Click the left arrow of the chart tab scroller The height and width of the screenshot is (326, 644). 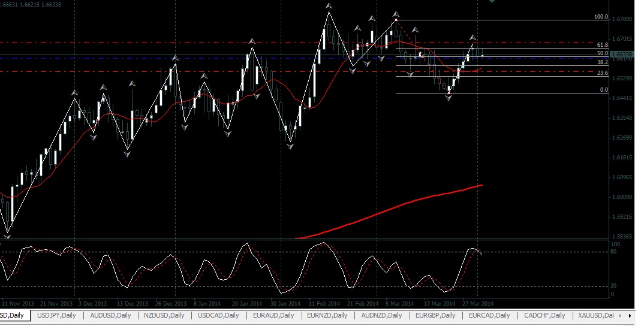click(620, 316)
